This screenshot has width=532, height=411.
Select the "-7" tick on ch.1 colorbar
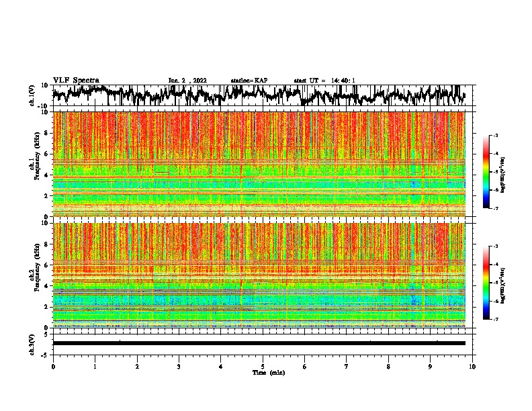[x=496, y=208]
